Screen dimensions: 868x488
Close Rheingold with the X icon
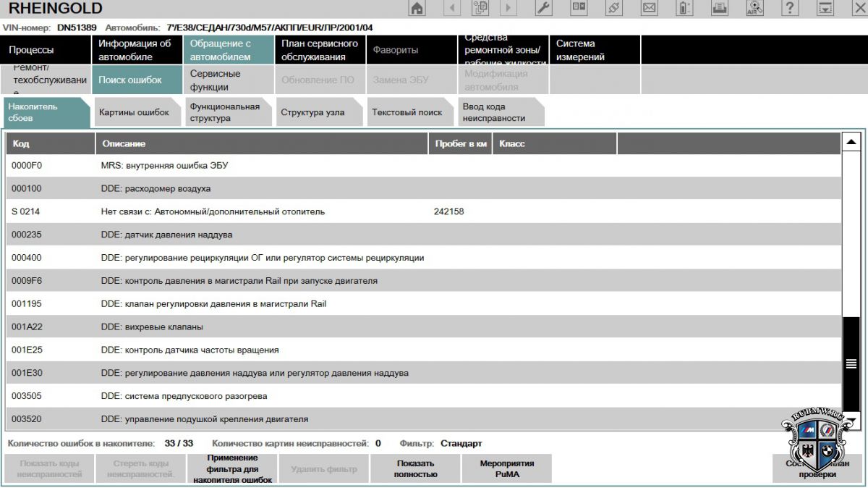coord(859,8)
